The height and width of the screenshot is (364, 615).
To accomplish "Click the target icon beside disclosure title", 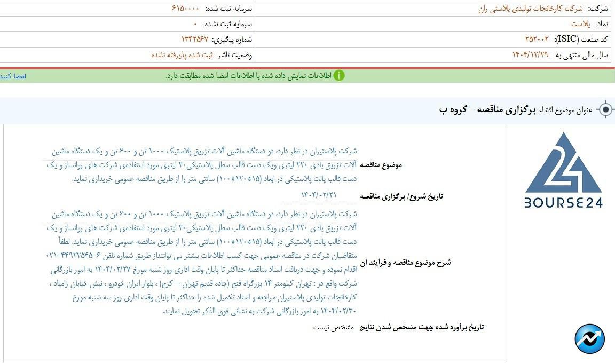I will (605, 109).
